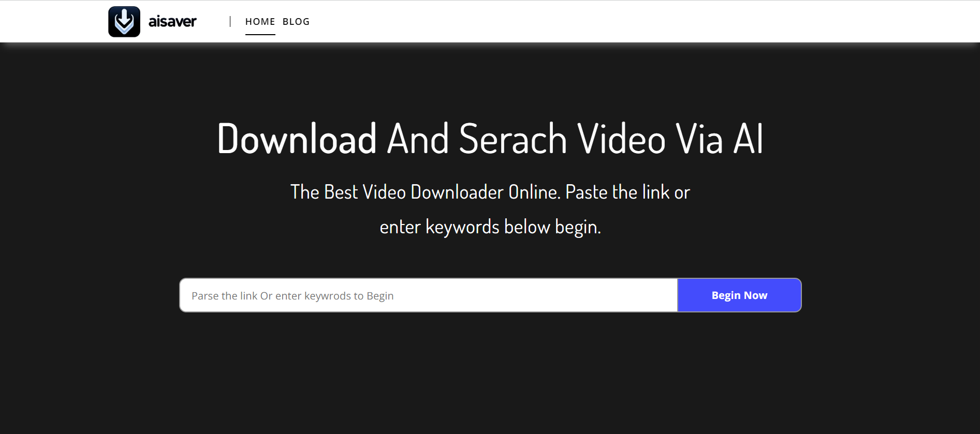980x434 pixels.
Task: Click the Begin Now button
Action: 739,295
